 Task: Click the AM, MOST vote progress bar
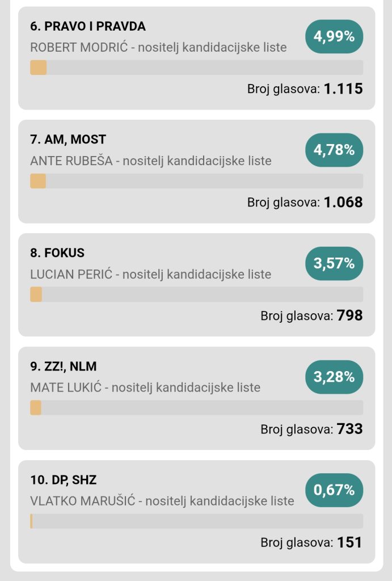196,181
